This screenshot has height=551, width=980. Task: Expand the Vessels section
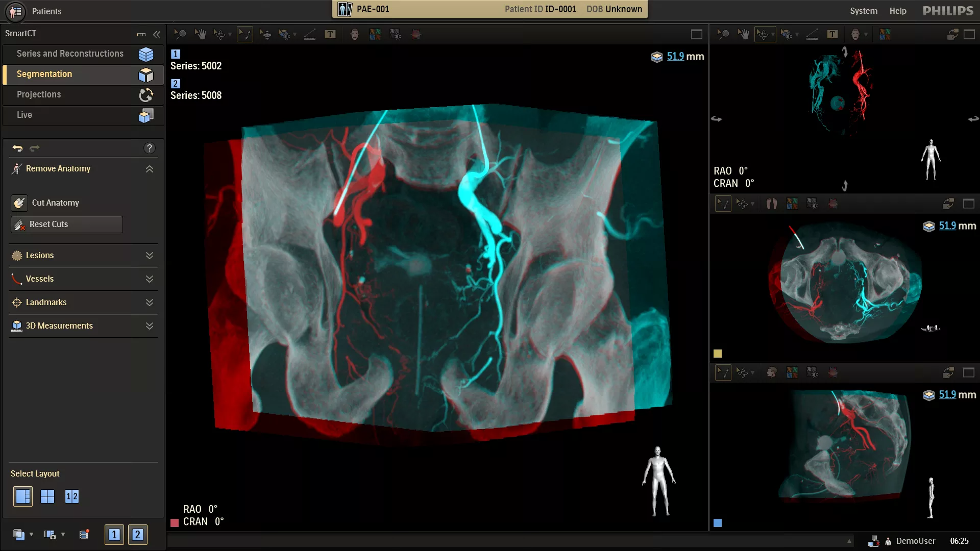(x=150, y=279)
